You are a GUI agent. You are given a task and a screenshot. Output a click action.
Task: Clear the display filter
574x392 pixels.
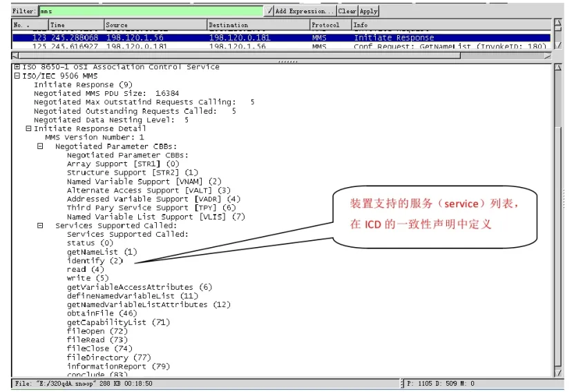point(347,11)
